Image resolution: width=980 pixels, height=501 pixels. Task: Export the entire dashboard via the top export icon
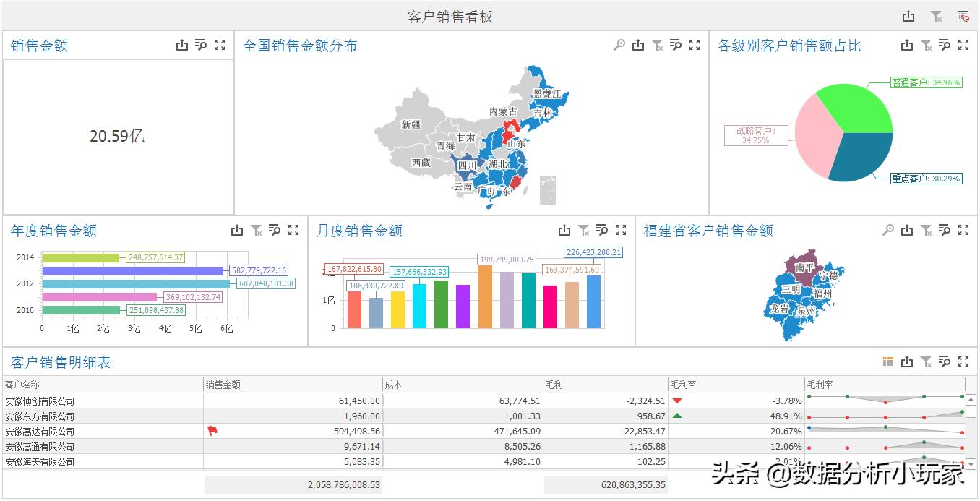point(908,15)
